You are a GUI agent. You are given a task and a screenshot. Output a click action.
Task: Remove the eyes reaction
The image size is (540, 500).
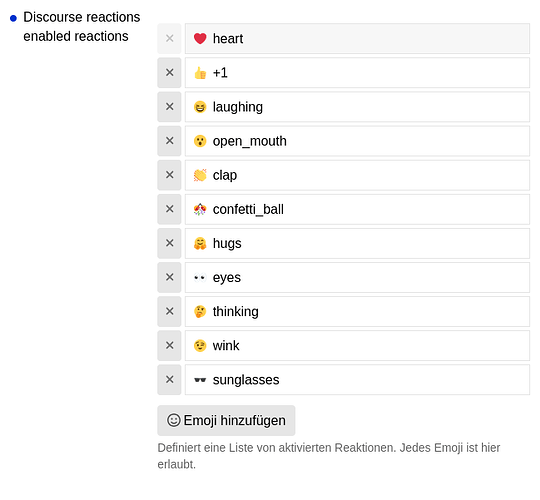click(169, 277)
